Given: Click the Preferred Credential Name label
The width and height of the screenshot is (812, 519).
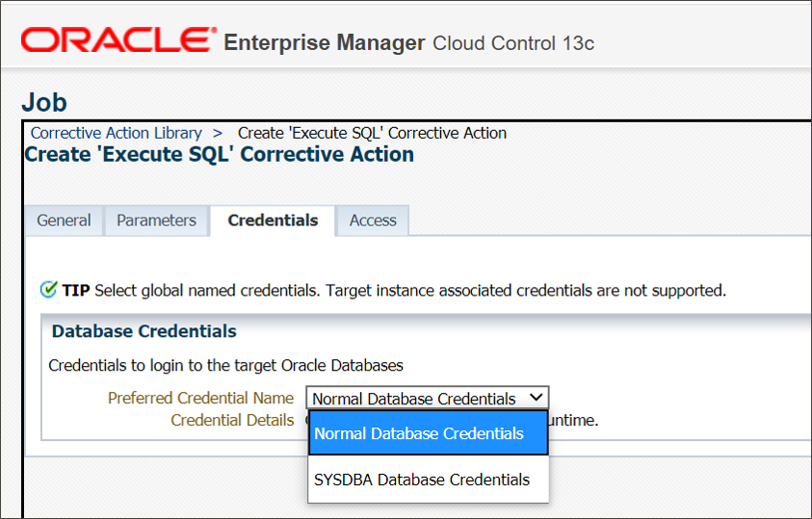Looking at the screenshot, I should [200, 398].
